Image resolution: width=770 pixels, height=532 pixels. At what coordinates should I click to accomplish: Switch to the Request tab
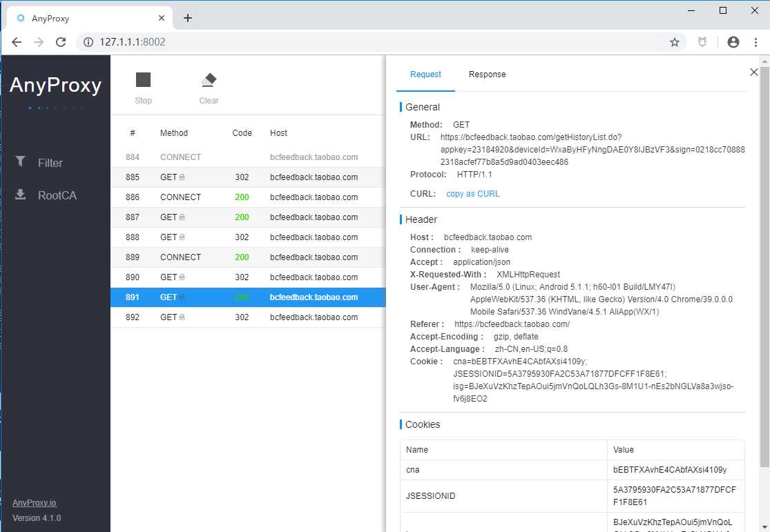point(425,74)
